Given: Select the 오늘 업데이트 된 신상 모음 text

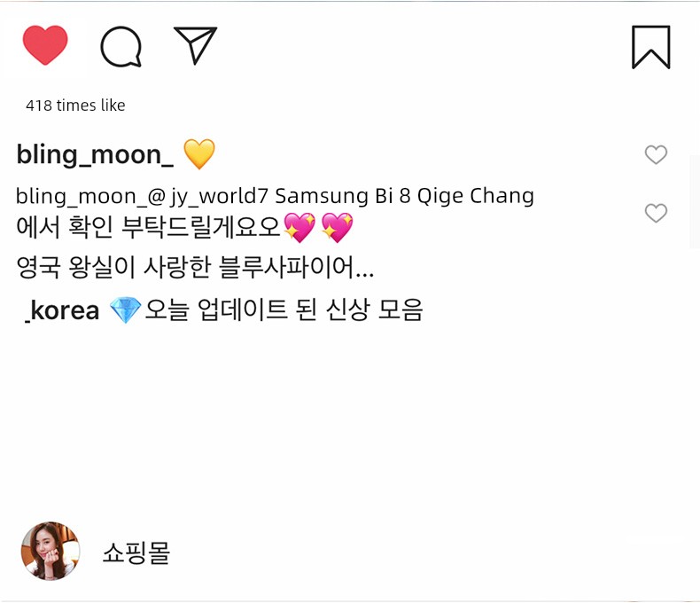Looking at the screenshot, I should pos(284,311).
